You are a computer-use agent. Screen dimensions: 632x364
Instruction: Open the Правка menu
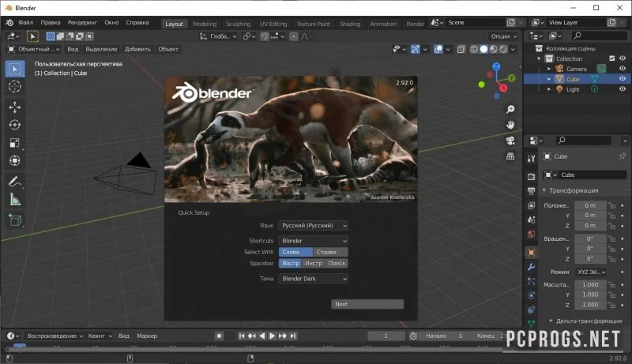click(51, 23)
